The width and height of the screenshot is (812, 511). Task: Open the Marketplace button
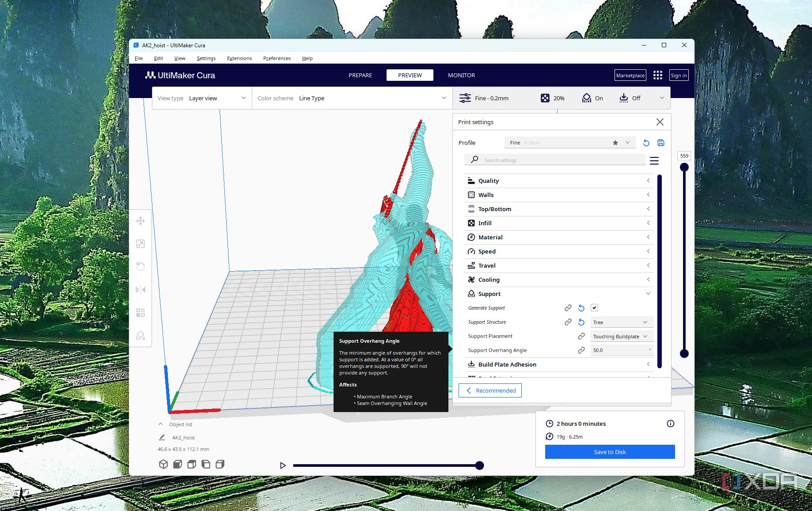click(630, 75)
